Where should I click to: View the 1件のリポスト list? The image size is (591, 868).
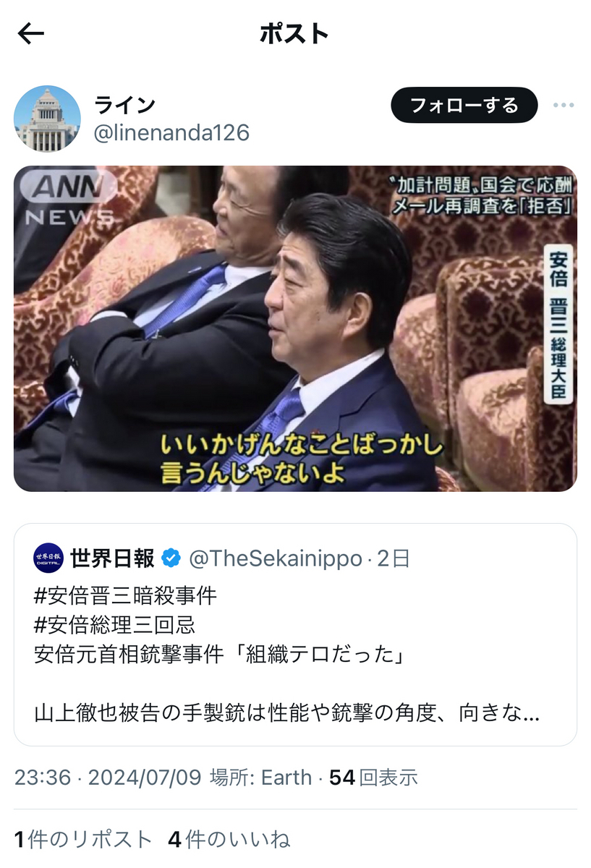click(x=83, y=839)
